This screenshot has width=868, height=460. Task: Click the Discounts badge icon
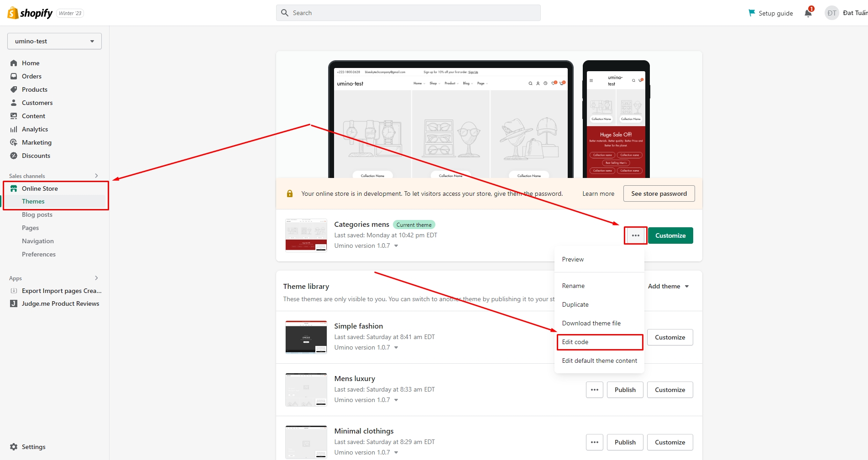coord(14,156)
